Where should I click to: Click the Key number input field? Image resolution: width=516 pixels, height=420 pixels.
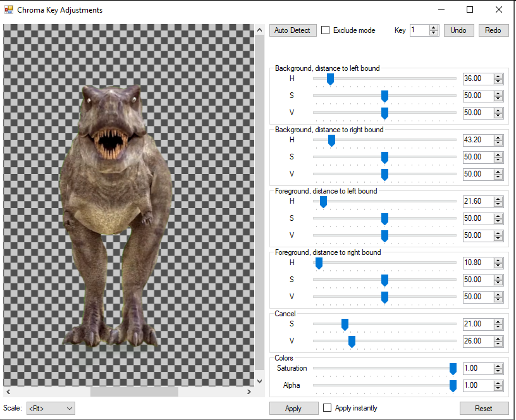tap(419, 30)
